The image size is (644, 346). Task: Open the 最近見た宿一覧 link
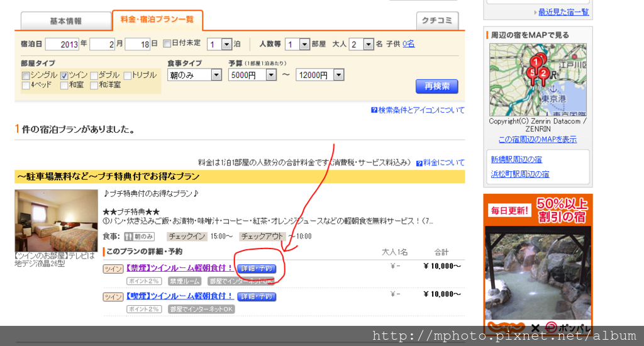pos(563,12)
